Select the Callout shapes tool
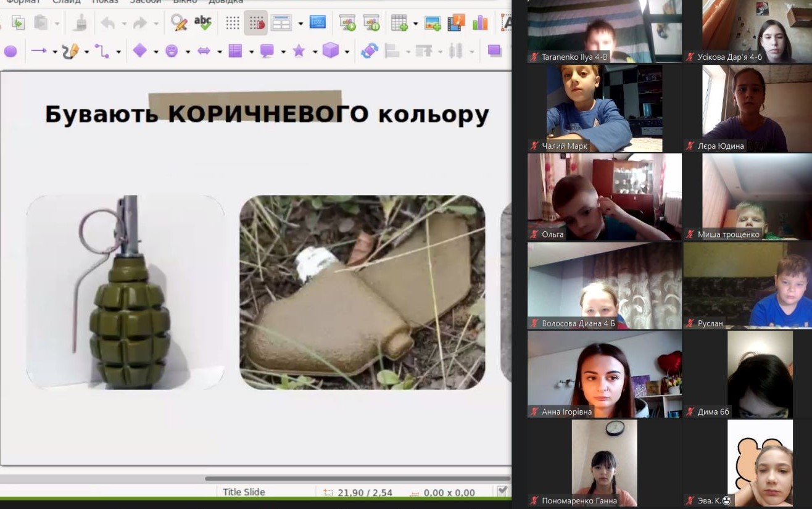 267,51
